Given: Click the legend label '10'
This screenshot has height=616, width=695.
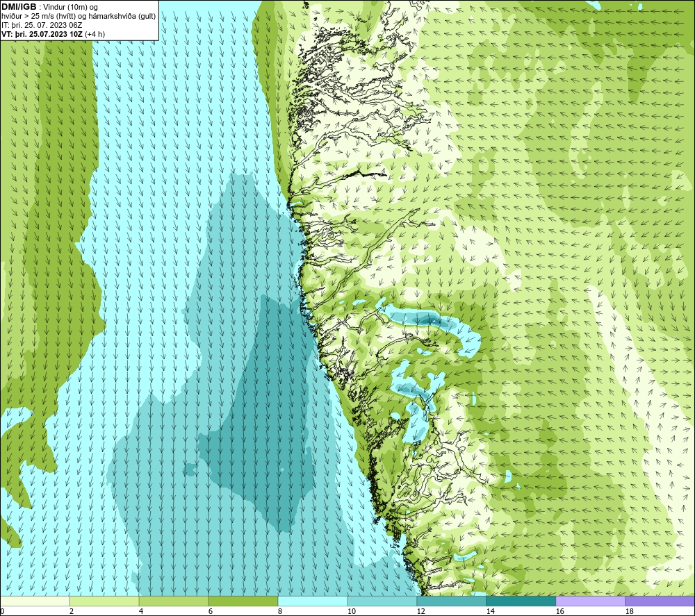Looking at the screenshot, I should (x=352, y=611).
